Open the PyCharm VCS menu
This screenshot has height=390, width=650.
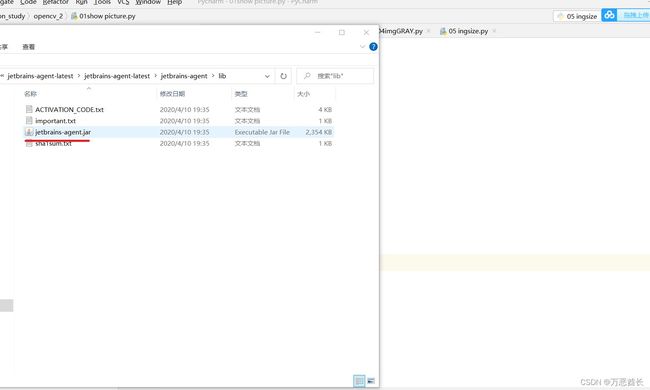[x=123, y=2]
